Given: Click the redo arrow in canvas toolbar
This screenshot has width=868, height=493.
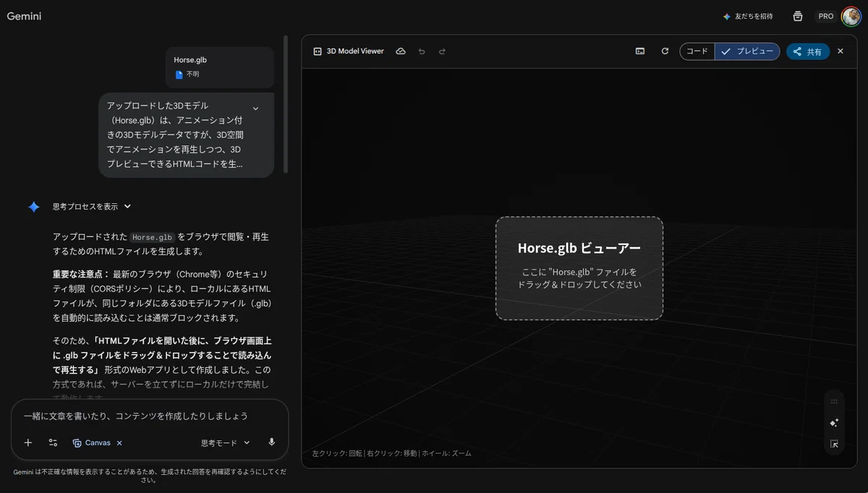Looking at the screenshot, I should point(442,51).
